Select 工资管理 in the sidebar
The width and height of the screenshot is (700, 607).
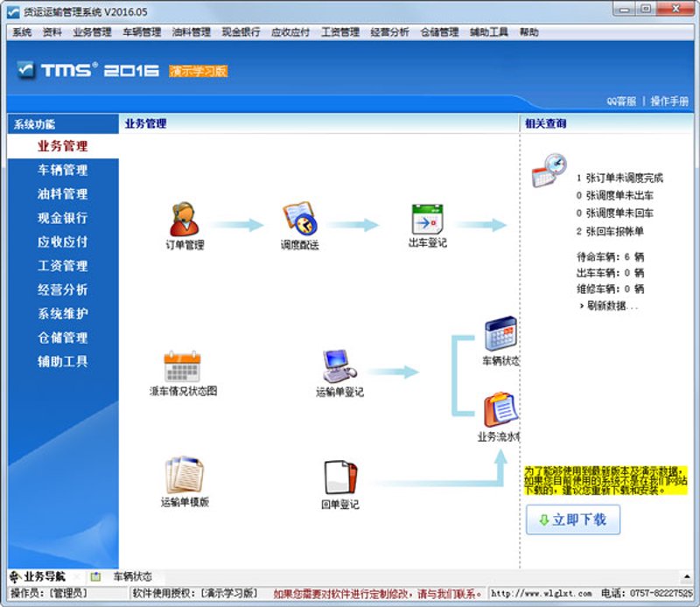[x=62, y=266]
